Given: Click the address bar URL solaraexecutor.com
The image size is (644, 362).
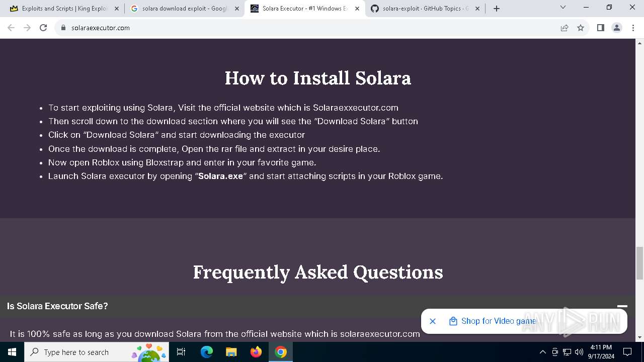Looking at the screenshot, I should tap(101, 28).
